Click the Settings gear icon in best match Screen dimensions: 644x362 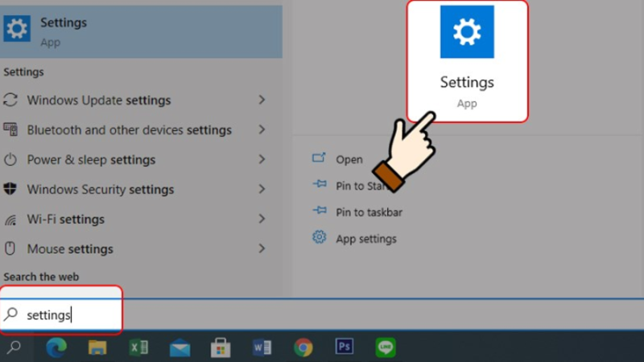(17, 28)
